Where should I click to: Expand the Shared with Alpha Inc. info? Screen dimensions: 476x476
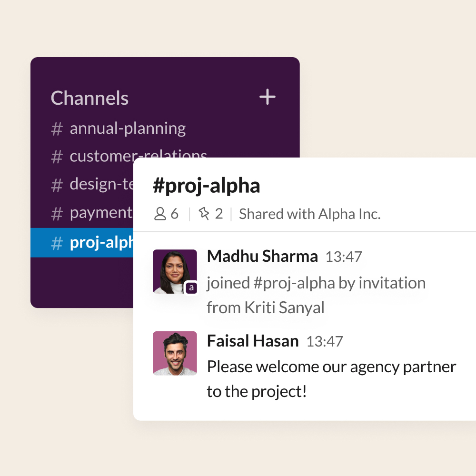309,214
